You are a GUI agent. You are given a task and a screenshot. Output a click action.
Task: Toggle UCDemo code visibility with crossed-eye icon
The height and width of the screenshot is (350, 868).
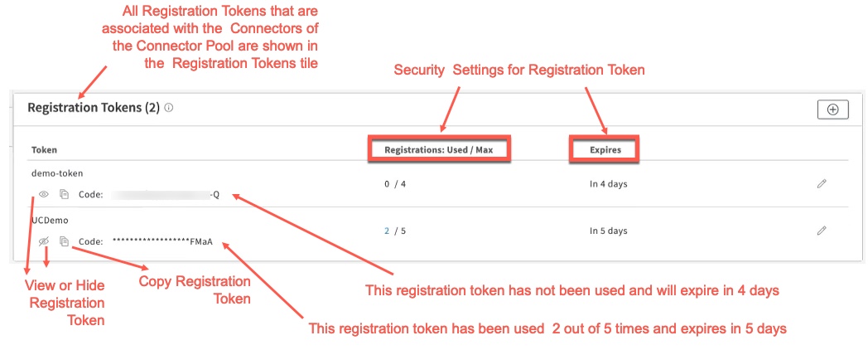pyautogui.click(x=44, y=241)
